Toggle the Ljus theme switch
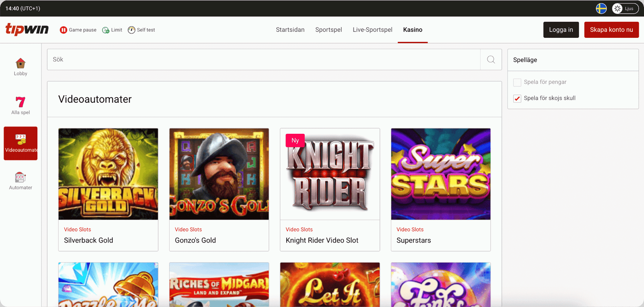 coord(625,8)
